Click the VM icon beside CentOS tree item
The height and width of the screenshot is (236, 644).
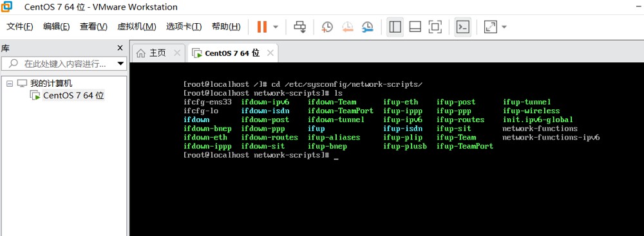[x=35, y=96]
